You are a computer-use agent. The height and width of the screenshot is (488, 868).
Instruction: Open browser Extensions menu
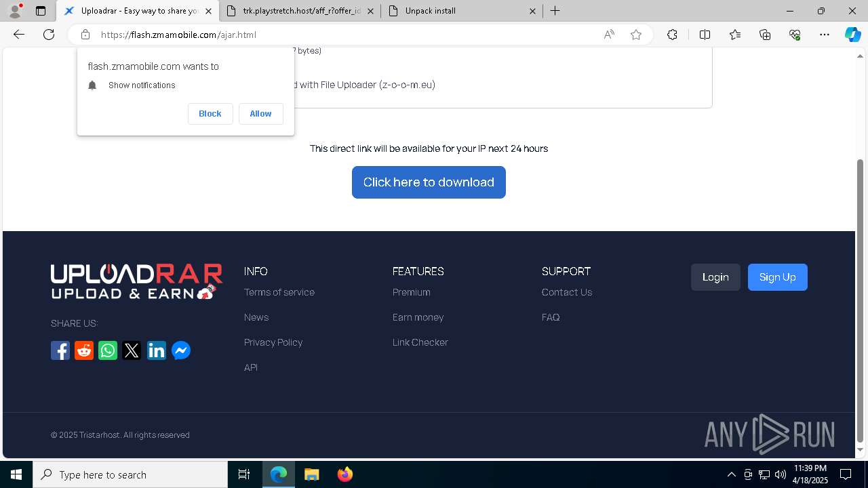[672, 35]
